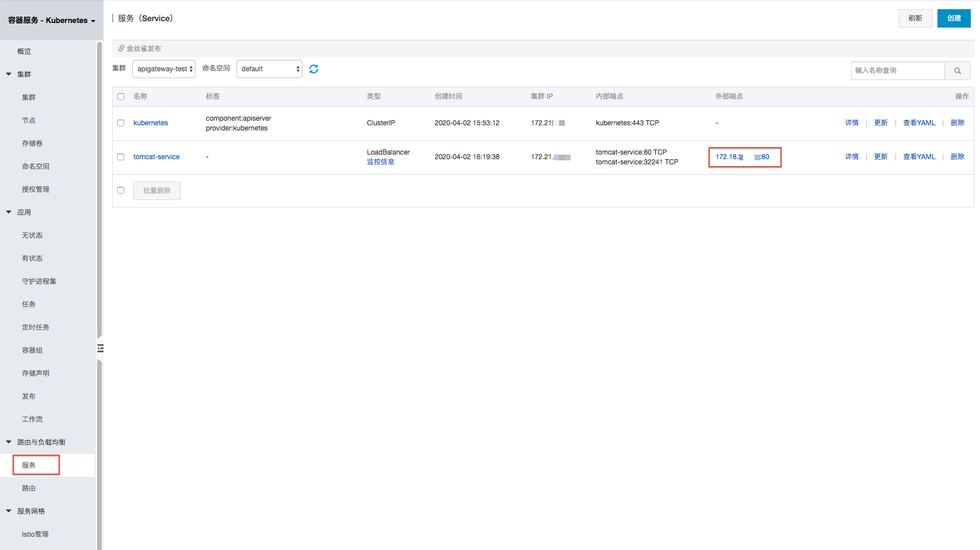Screen dimensions: 980x550
Task: Click the 'kubernetes:443 TCP' internal endpoint cell
Action: coord(627,123)
